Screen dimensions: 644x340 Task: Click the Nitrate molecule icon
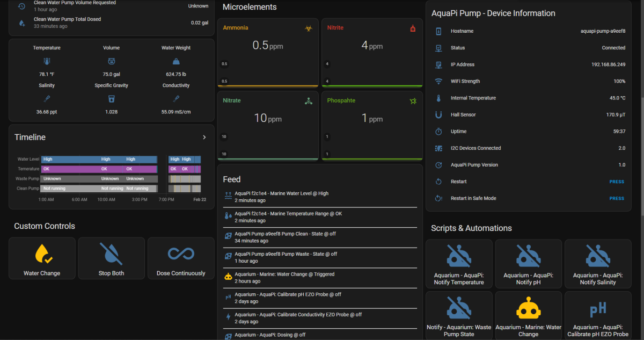click(308, 100)
